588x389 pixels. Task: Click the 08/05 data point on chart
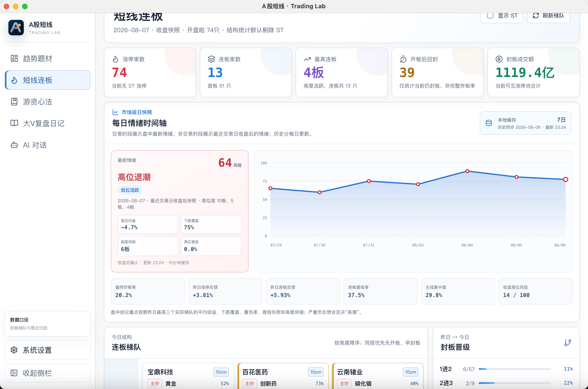point(516,177)
